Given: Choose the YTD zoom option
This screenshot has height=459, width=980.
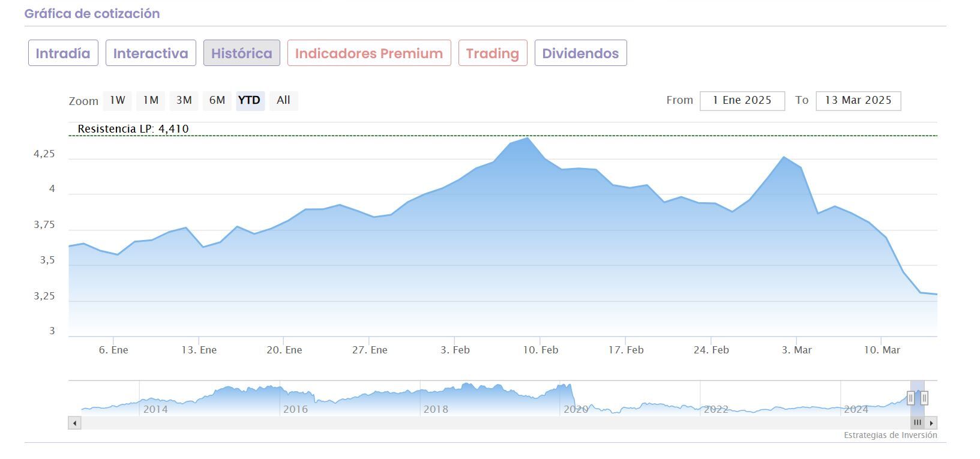Looking at the screenshot, I should [250, 100].
